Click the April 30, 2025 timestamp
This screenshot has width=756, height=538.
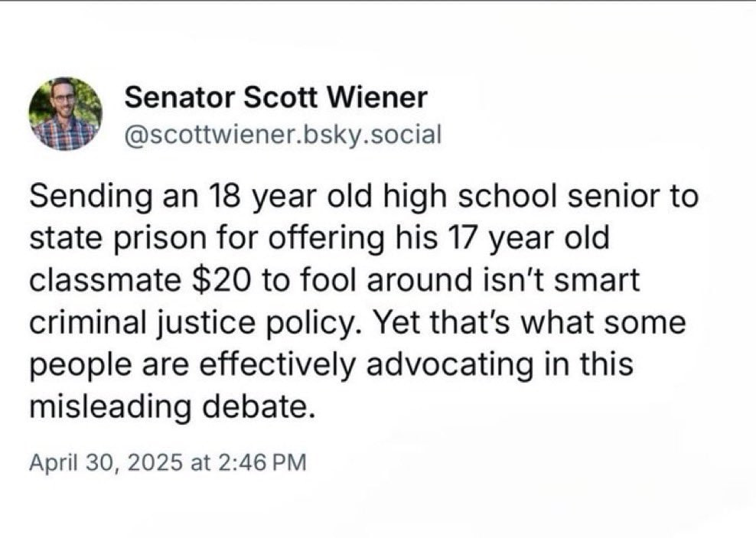point(168,462)
